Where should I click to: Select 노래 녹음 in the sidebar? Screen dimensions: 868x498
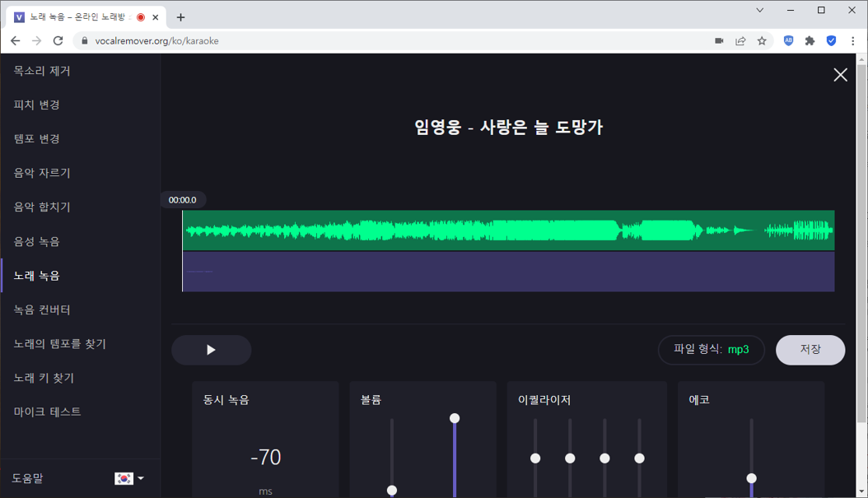36,276
